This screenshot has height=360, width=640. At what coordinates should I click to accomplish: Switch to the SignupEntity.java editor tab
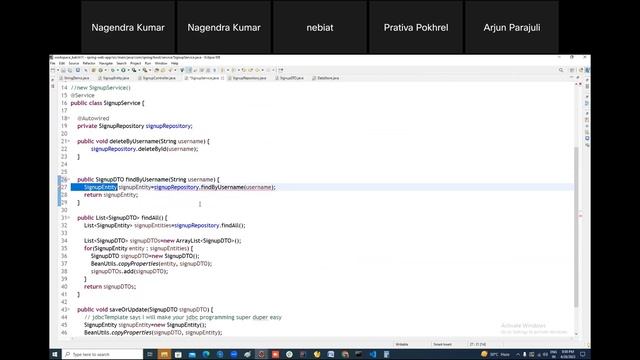(x=114, y=78)
